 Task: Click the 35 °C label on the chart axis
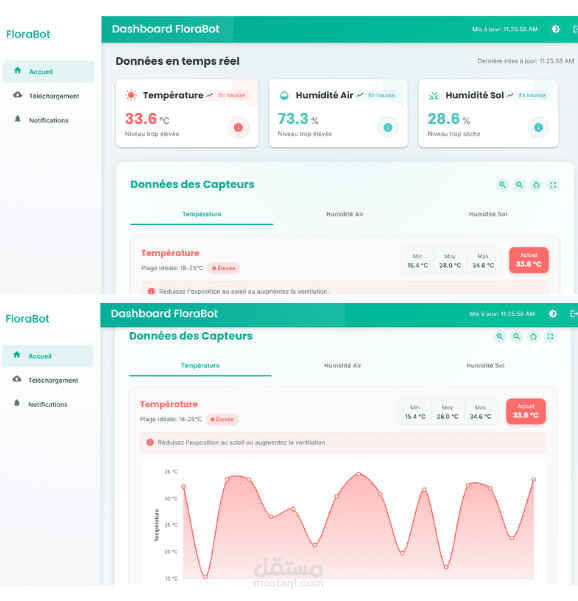(171, 472)
